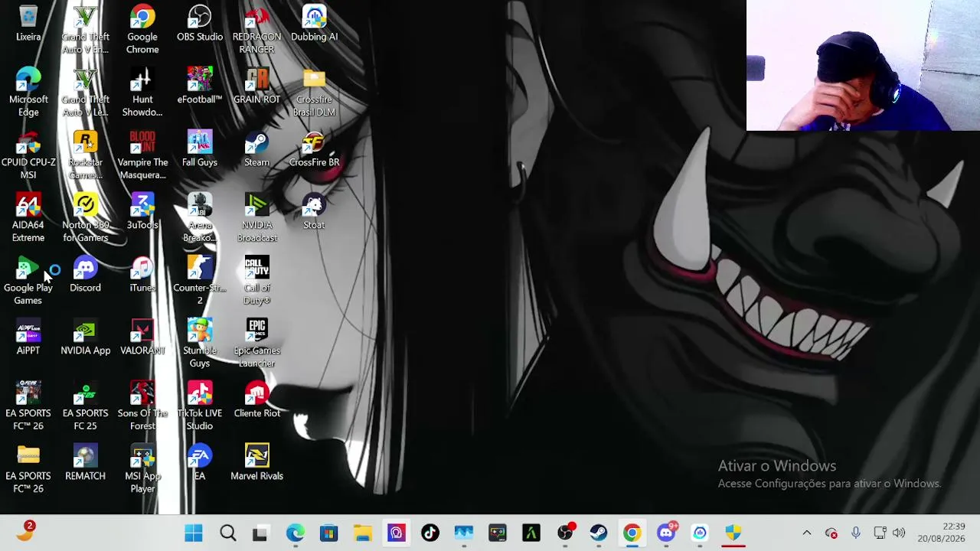Launch Dubbing AI desktop shortcut
The width and height of the screenshot is (980, 551).
[x=314, y=24]
